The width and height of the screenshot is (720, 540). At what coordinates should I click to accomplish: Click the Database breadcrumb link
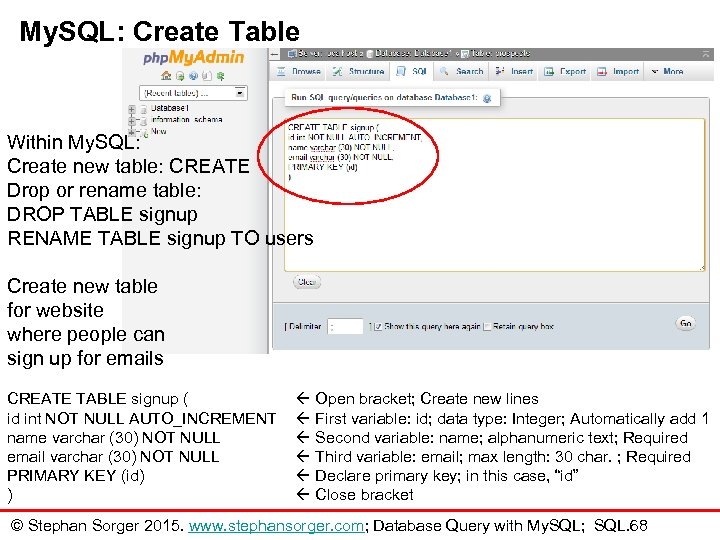pos(409,54)
